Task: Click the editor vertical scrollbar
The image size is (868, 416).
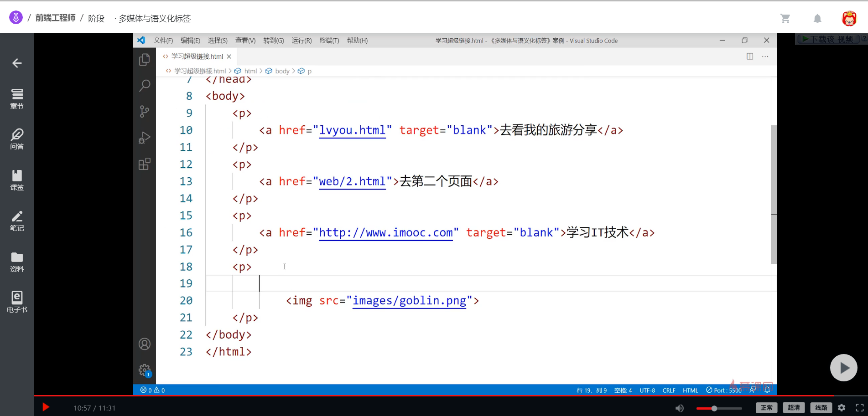Action: click(774, 195)
